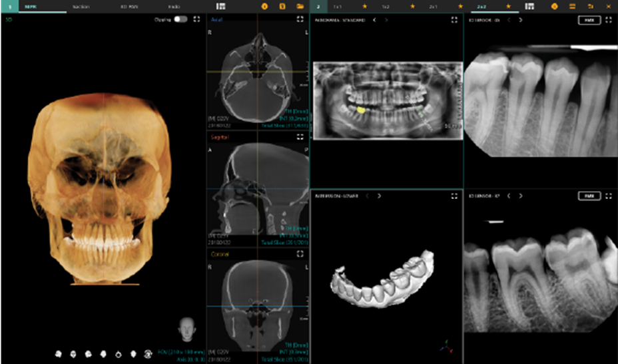Select the 2x2 layout tab
The height and width of the screenshot is (364, 618).
(481, 6)
